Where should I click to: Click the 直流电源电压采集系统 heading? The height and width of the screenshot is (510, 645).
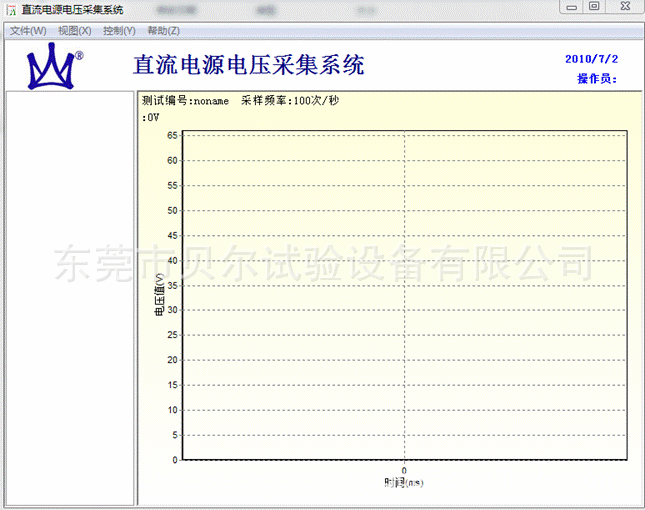(248, 66)
